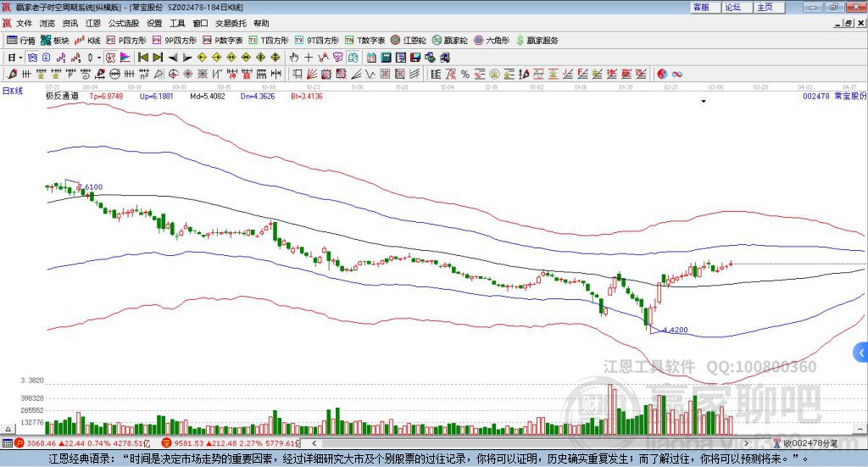
Task: Select the percent % drawing tool
Action: pos(465,74)
